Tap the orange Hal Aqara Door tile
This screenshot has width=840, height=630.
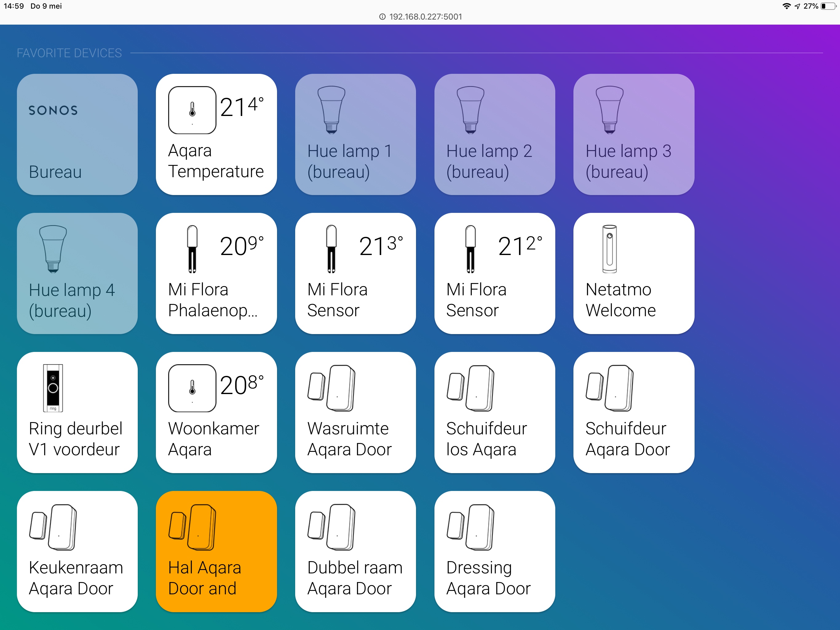216,552
